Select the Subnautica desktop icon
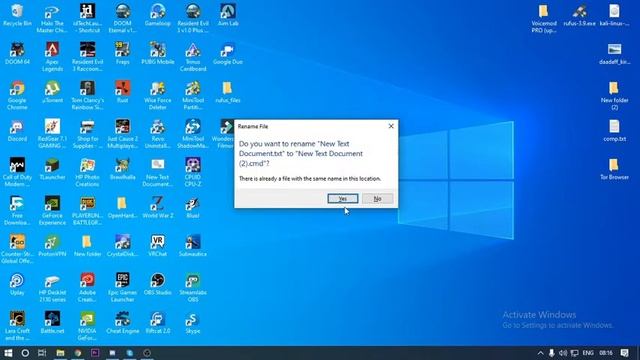Viewport: 640px width, 360px height. tap(193, 246)
